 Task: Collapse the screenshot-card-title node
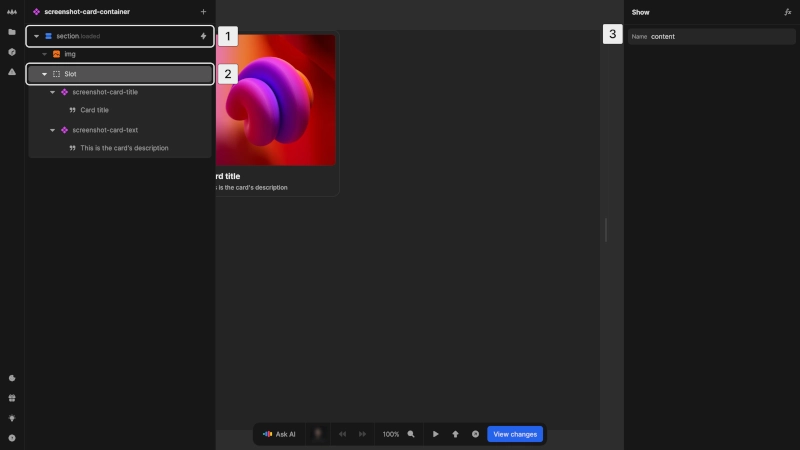[53, 92]
